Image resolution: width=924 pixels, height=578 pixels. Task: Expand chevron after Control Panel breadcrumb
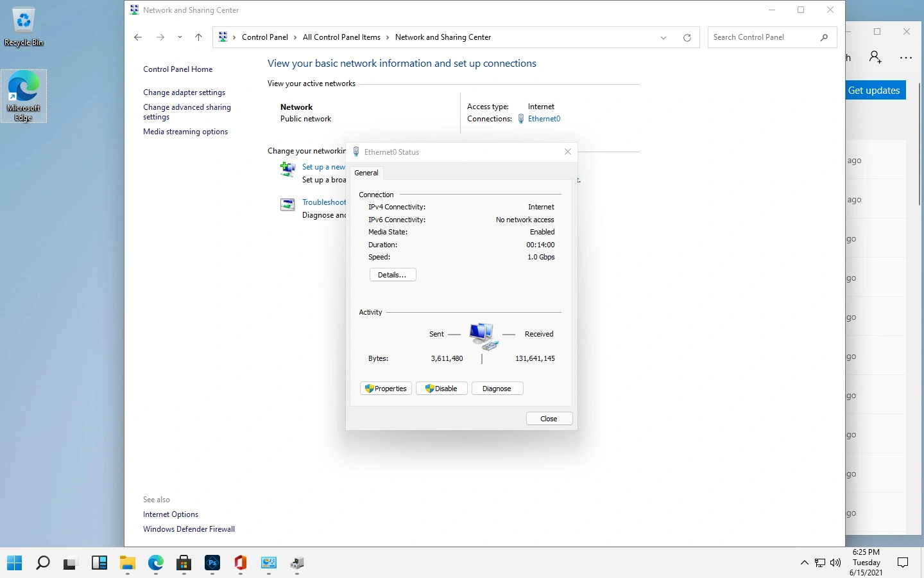(x=295, y=37)
